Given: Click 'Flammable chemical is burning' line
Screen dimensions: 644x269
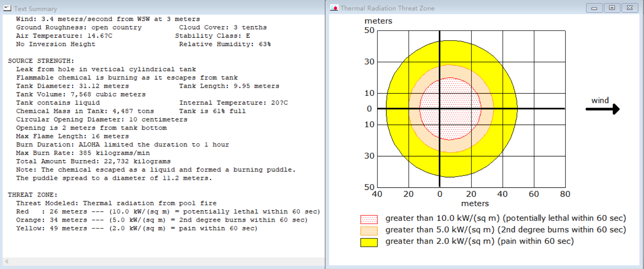Looking at the screenshot, I should coord(127,78).
